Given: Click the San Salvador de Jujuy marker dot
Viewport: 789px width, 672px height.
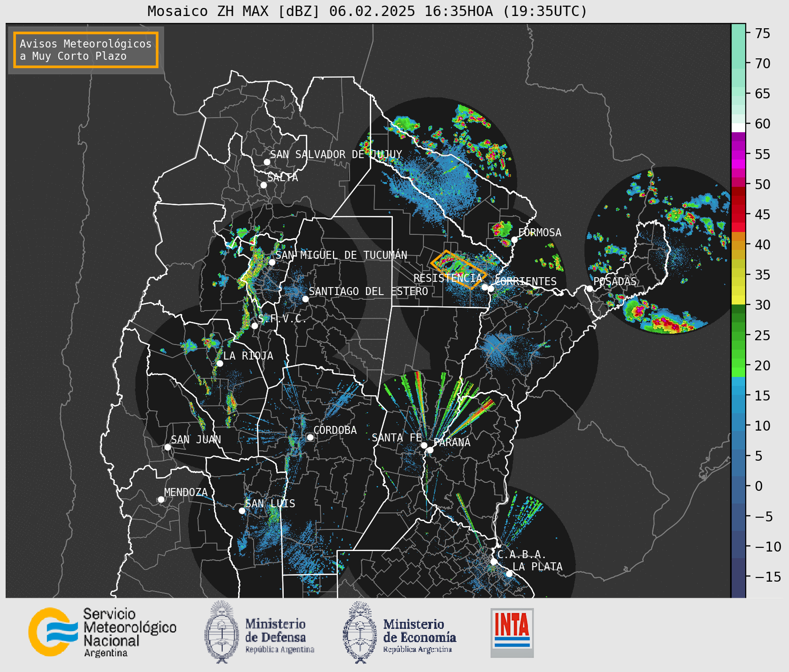Looking at the screenshot, I should (267, 162).
